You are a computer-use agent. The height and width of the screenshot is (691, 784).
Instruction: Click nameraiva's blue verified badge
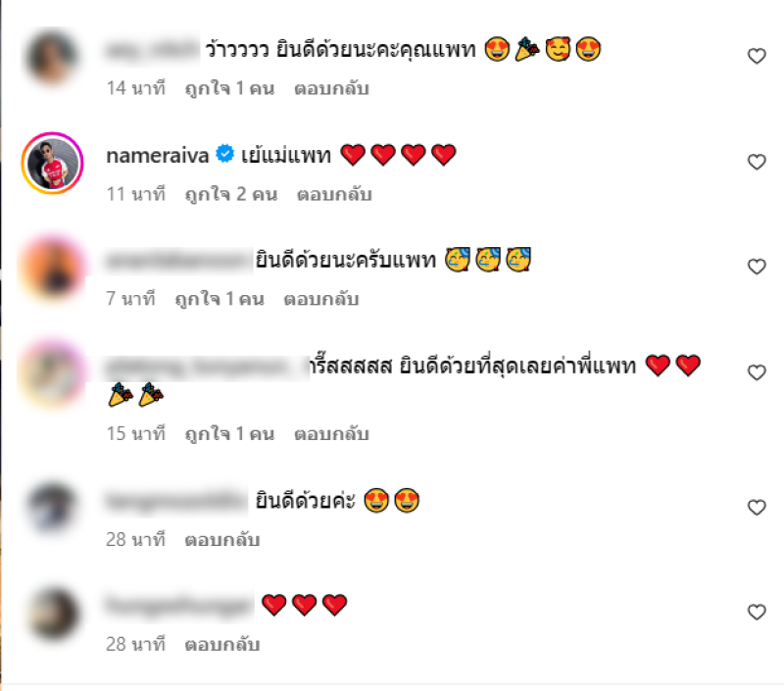point(224,154)
